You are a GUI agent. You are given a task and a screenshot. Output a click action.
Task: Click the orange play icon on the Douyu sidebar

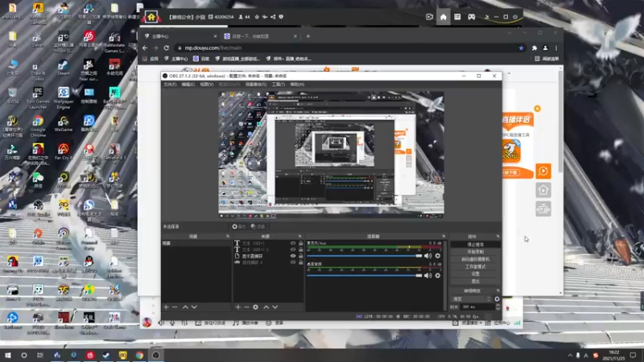[543, 171]
